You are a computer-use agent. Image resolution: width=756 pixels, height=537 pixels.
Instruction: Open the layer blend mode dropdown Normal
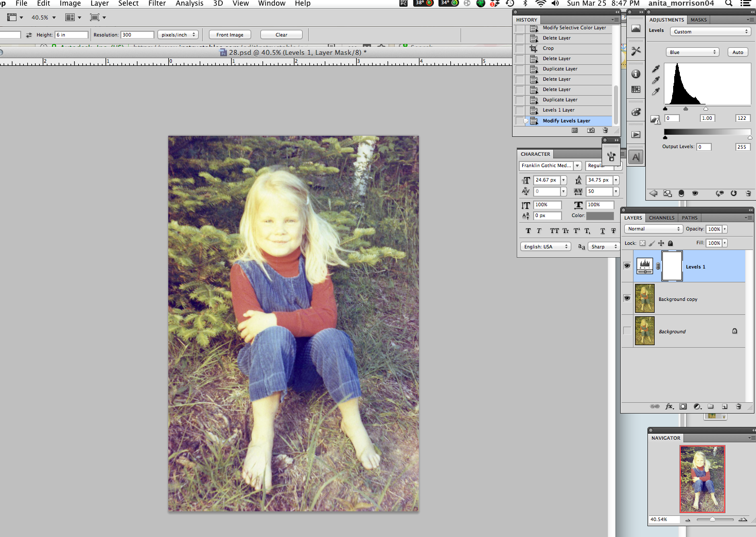click(x=654, y=229)
